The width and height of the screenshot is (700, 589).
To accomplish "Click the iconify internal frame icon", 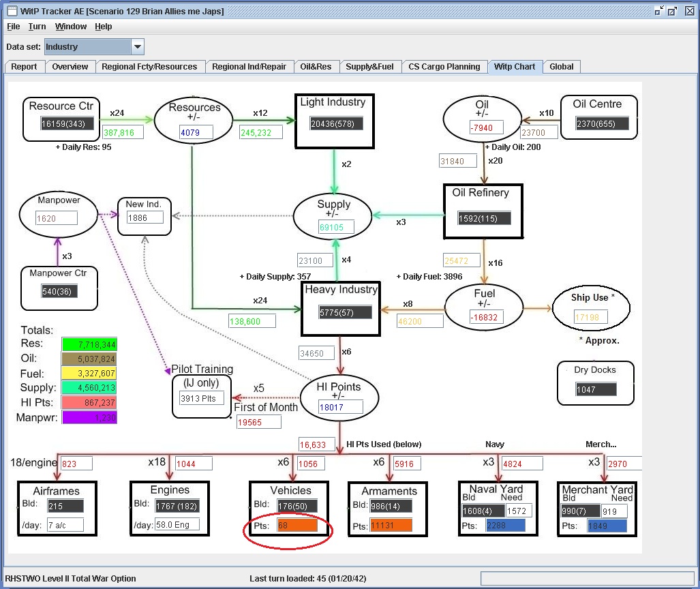I will click(658, 11).
